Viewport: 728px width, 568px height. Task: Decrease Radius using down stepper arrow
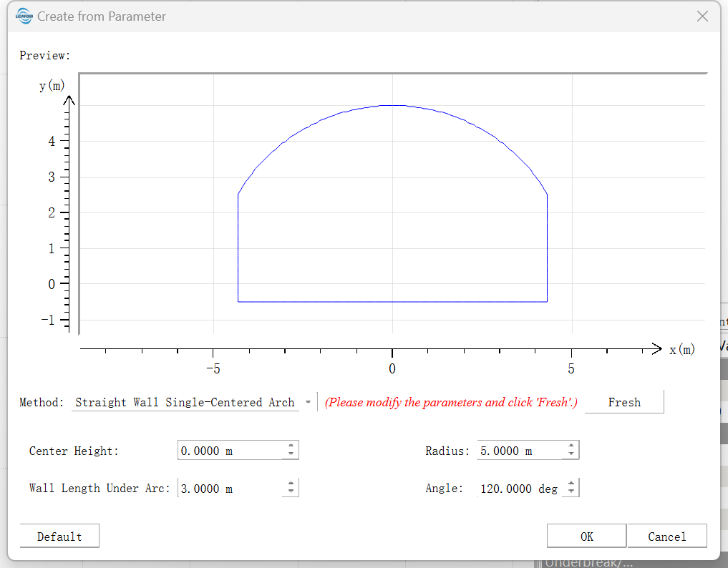coord(571,455)
